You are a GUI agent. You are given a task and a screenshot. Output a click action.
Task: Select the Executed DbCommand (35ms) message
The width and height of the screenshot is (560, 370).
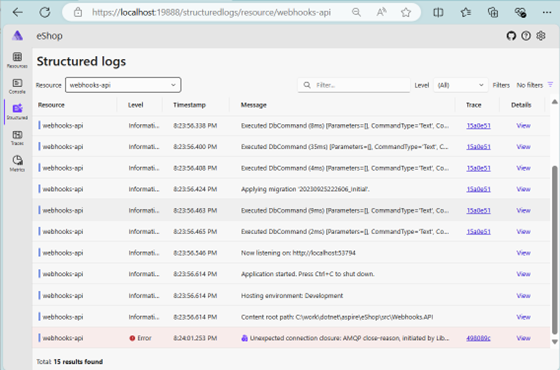click(344, 147)
